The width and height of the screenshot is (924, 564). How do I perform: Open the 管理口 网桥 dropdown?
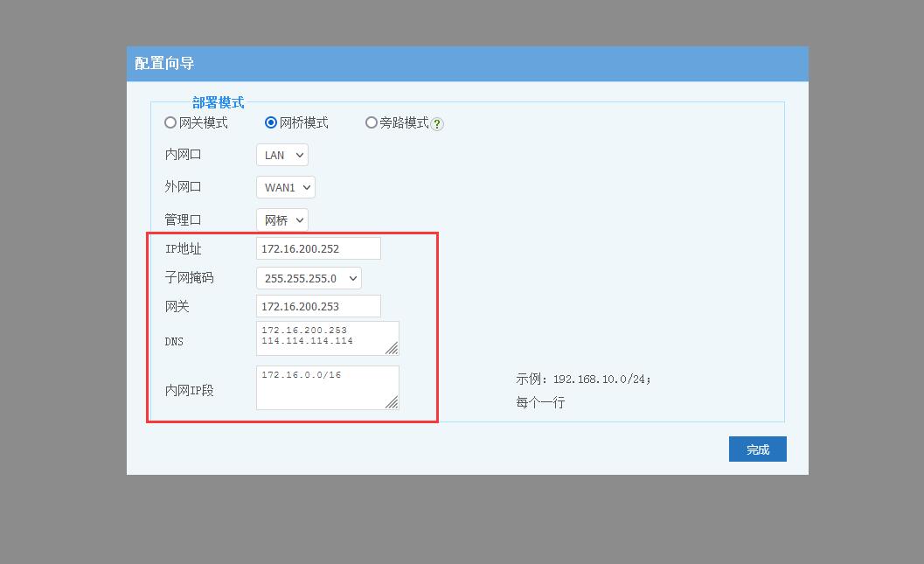282,220
